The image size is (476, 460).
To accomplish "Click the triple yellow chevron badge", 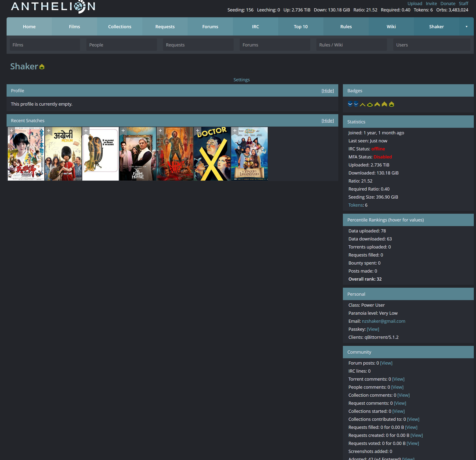I will pyautogui.click(x=384, y=104).
